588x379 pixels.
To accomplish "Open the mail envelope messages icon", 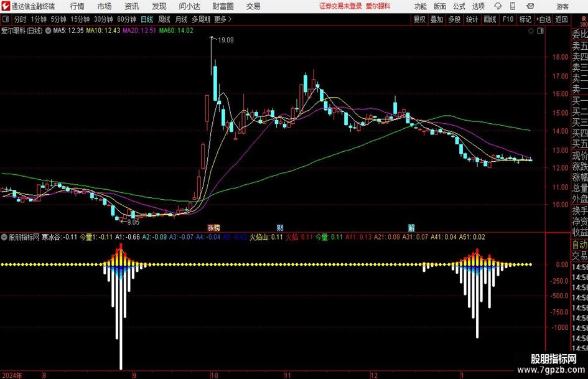I will [530, 6].
